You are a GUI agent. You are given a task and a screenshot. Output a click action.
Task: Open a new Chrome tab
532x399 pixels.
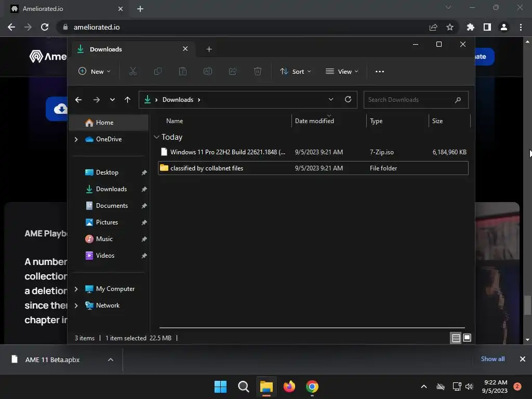[x=140, y=9]
